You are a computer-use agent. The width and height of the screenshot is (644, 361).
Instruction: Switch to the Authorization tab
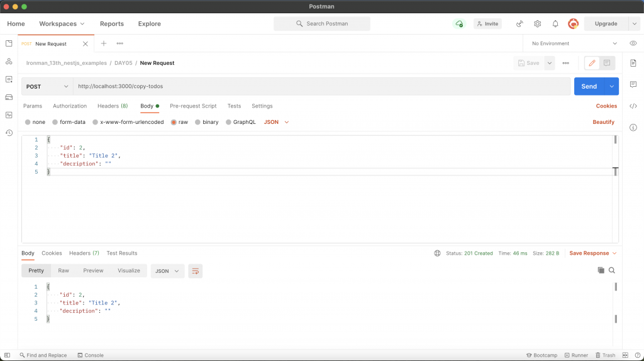tap(70, 106)
